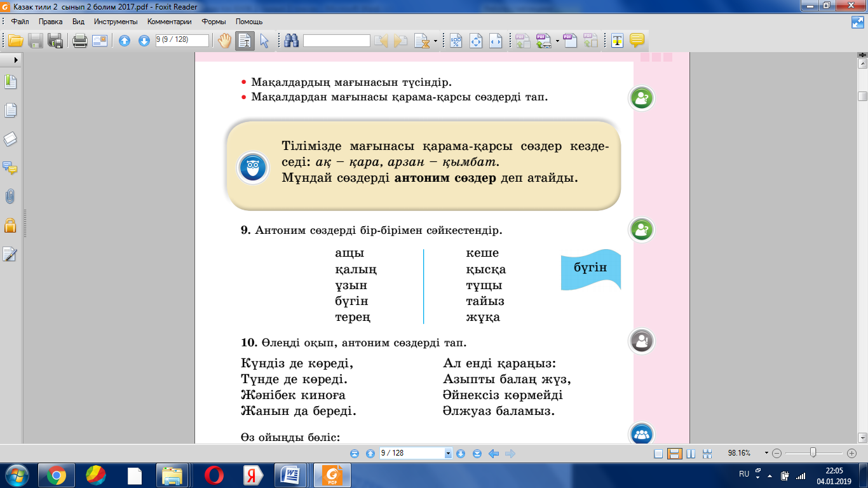Switch to single page view mode

coord(659,454)
